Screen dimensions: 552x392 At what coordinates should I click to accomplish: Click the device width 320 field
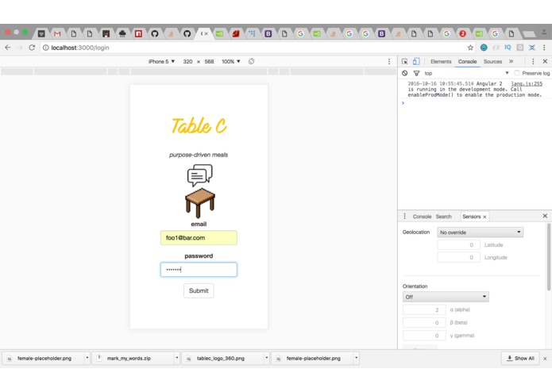click(187, 62)
